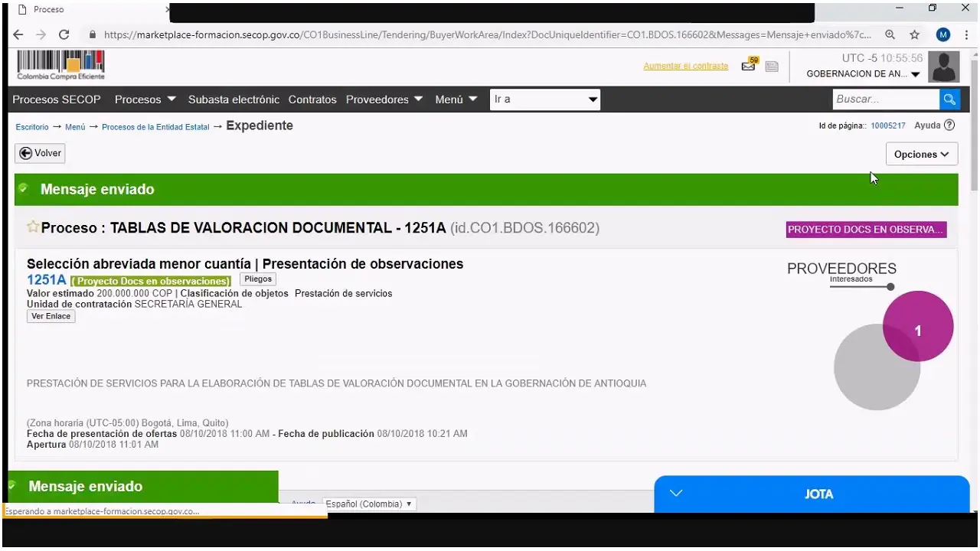This screenshot has height=551, width=980.
Task: Open the messages envelope icon with badge 59
Action: click(750, 65)
